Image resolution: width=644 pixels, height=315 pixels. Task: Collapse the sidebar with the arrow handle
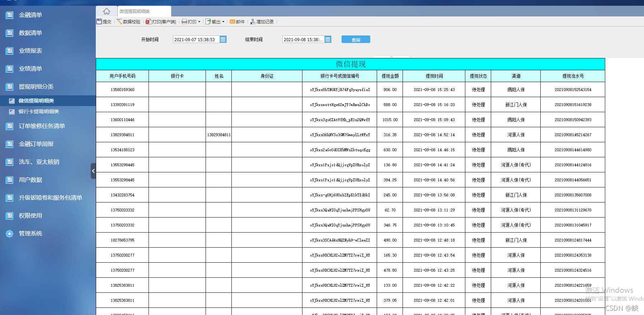pos(93,171)
